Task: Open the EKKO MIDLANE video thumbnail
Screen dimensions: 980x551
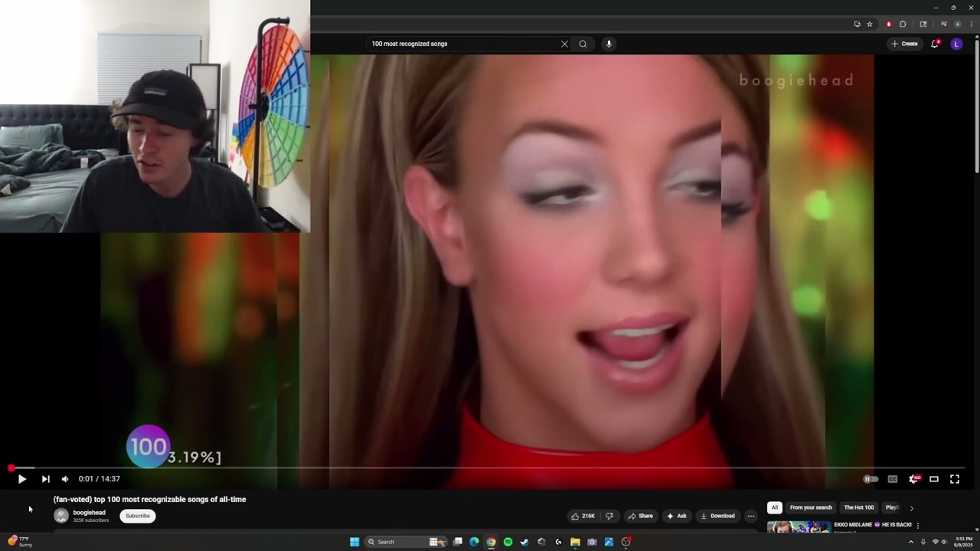Action: 799,527
